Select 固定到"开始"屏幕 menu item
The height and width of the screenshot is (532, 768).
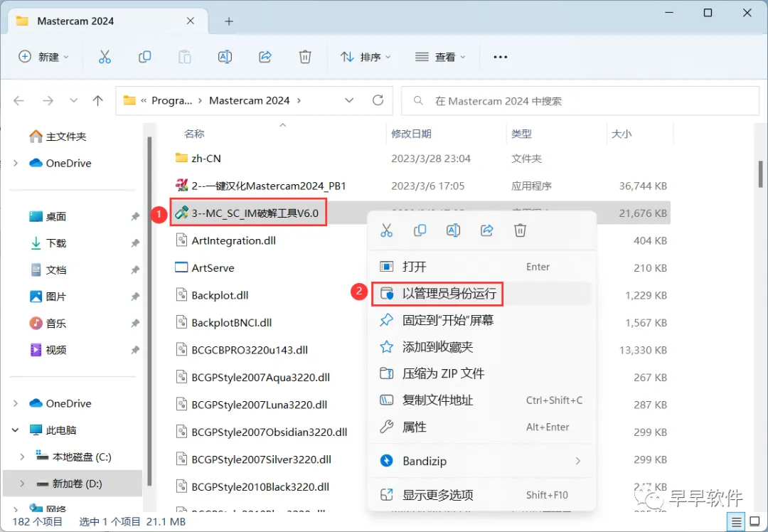point(481,320)
